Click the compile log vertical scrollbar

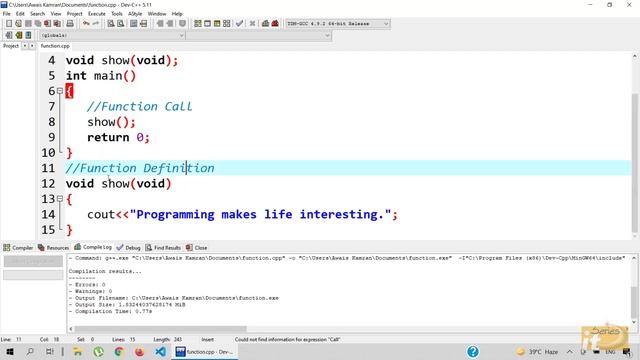(x=634, y=301)
